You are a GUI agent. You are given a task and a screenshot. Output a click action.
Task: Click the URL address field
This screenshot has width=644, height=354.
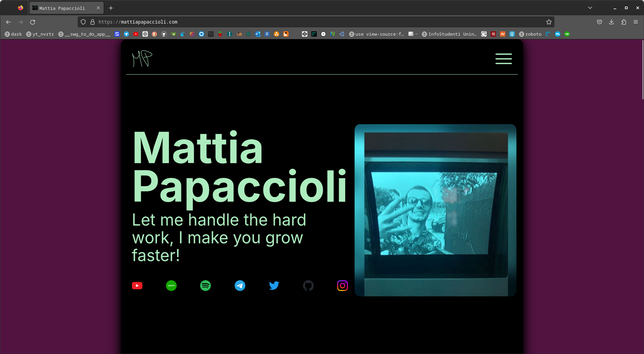click(x=315, y=22)
